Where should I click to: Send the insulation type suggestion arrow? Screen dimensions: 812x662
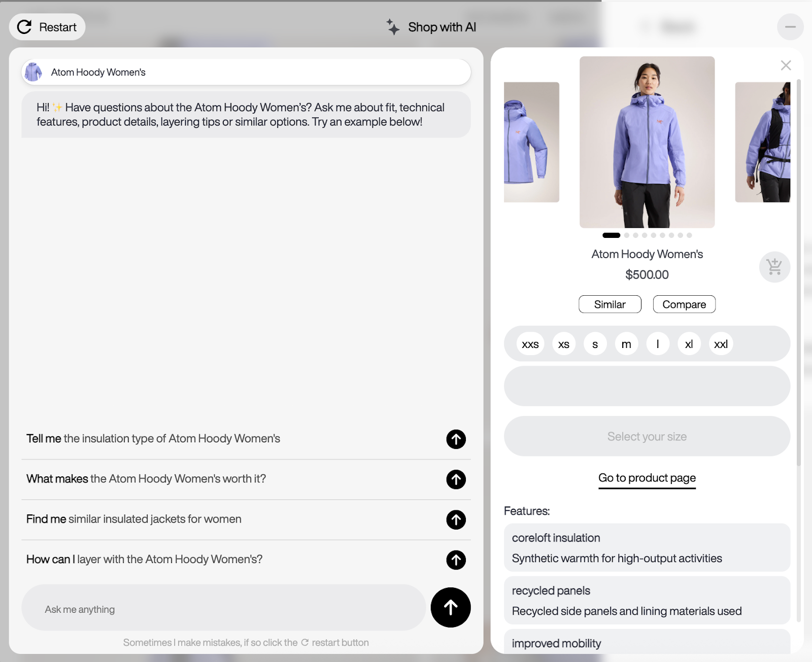(456, 439)
